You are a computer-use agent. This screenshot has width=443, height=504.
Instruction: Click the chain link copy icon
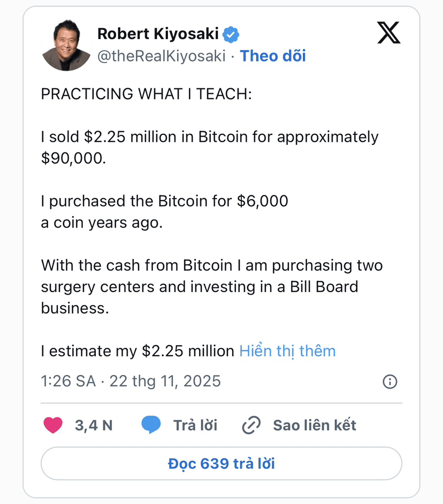[251, 425]
